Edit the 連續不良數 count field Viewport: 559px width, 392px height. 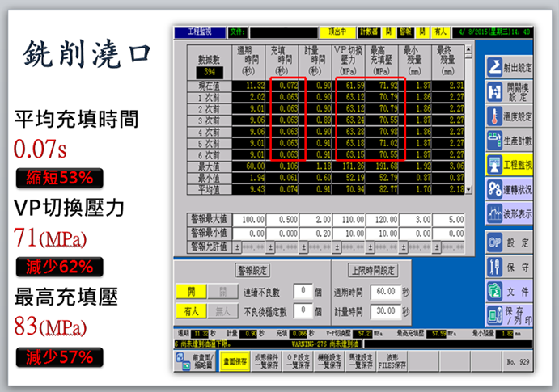pyautogui.click(x=303, y=291)
